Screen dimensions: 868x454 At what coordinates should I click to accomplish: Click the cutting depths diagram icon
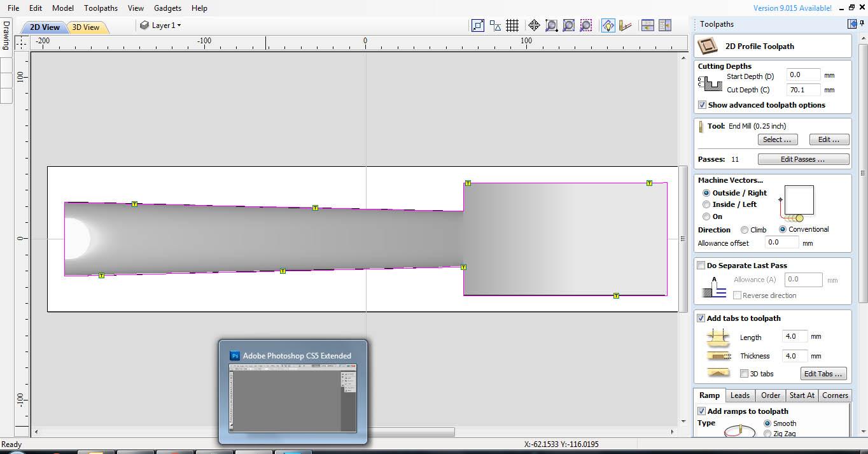pos(710,83)
